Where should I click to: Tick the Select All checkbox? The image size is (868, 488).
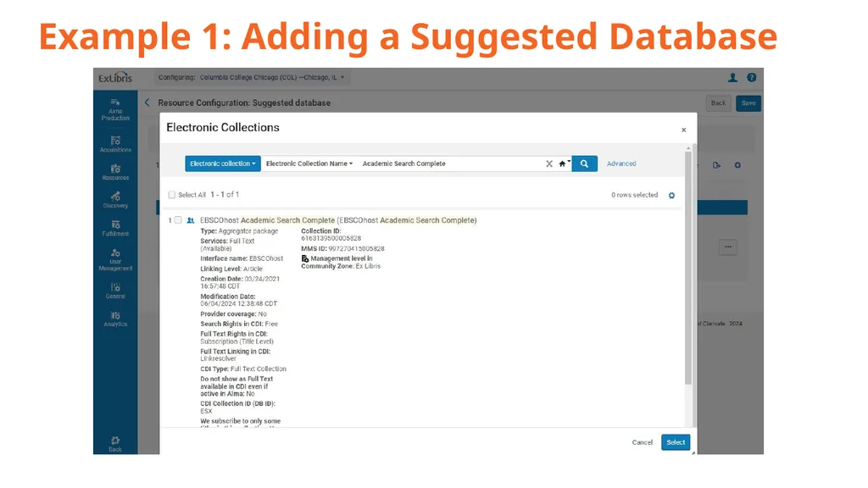click(x=171, y=195)
